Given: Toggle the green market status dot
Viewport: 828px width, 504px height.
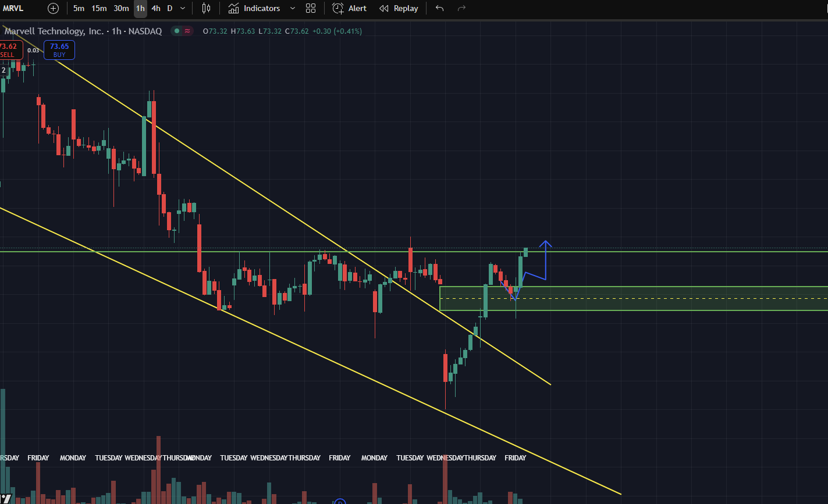Looking at the screenshot, I should 176,31.
